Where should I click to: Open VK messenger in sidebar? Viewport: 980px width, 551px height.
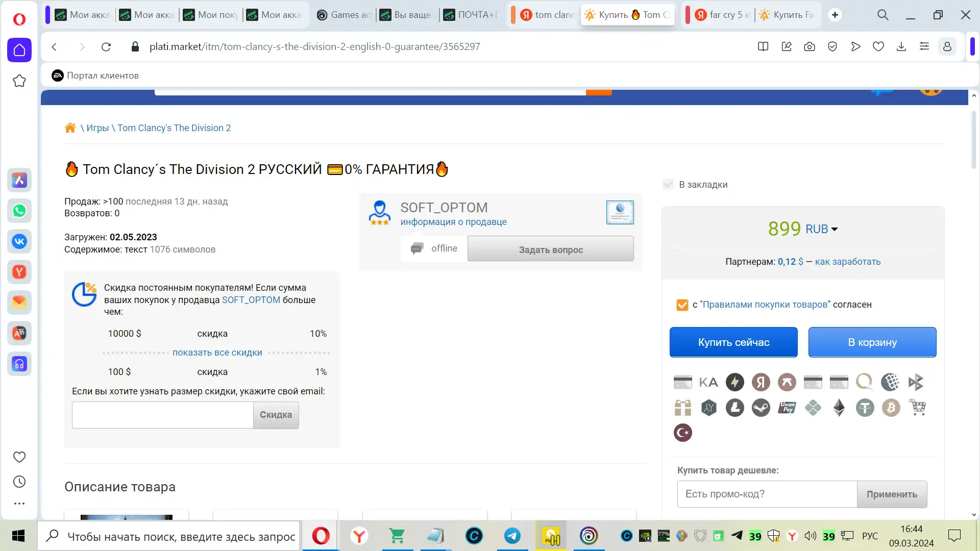click(19, 241)
